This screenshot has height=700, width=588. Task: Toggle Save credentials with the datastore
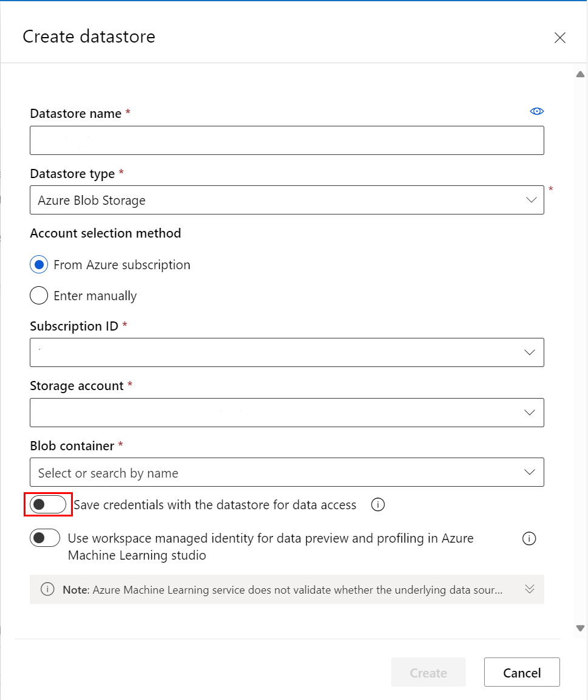pos(48,504)
